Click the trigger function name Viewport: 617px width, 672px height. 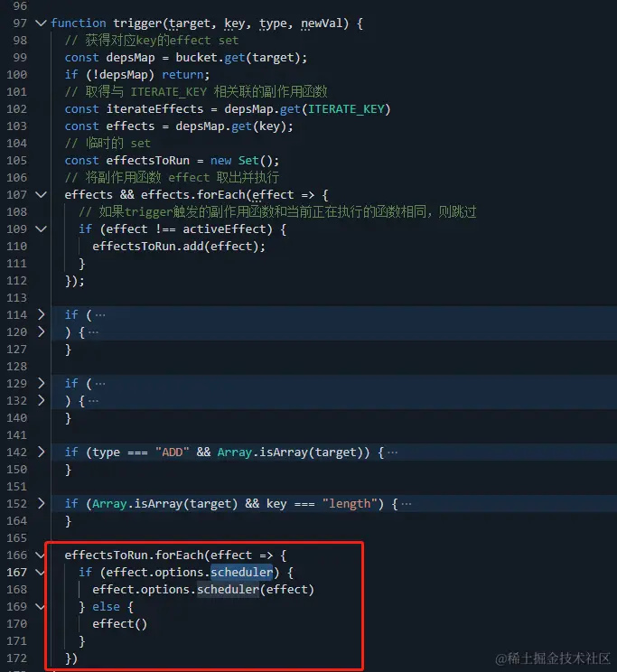[x=137, y=23]
